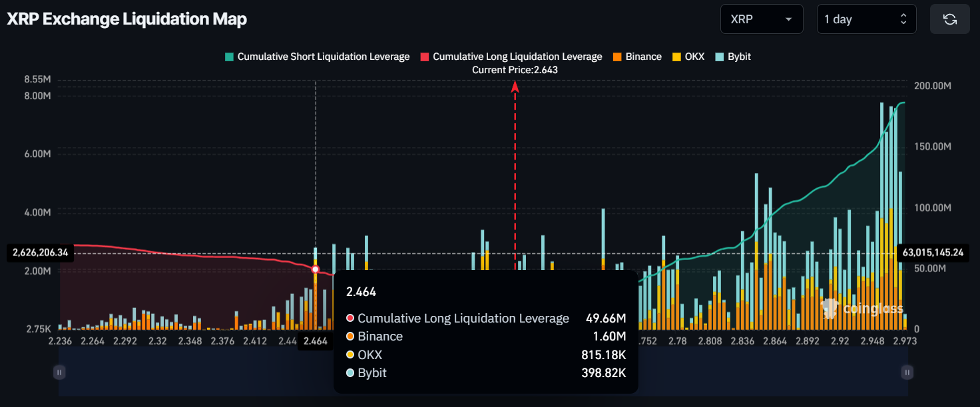The width and height of the screenshot is (980, 407).
Task: Click the red Current Price arrow head
Action: pyautogui.click(x=515, y=86)
